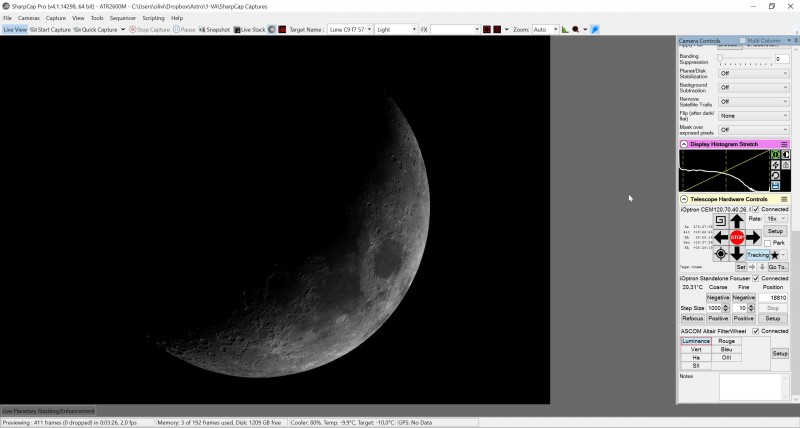Open the Planet/Disk Stabilization dropdown
Viewport: 800px width, 428px height.
point(754,73)
